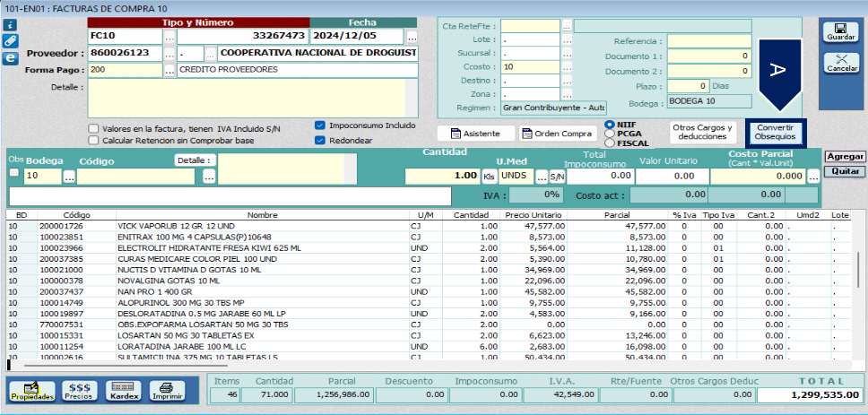Check 'Valores en la factura, tienen IVA Incluido'
Image resolution: width=868 pixels, height=415 pixels.
pyautogui.click(x=93, y=128)
